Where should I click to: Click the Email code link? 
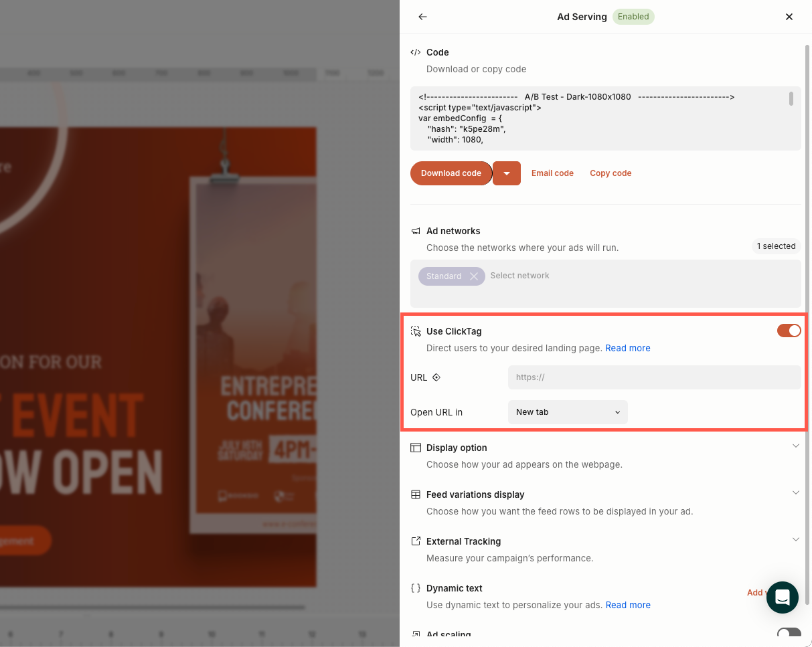click(x=552, y=173)
